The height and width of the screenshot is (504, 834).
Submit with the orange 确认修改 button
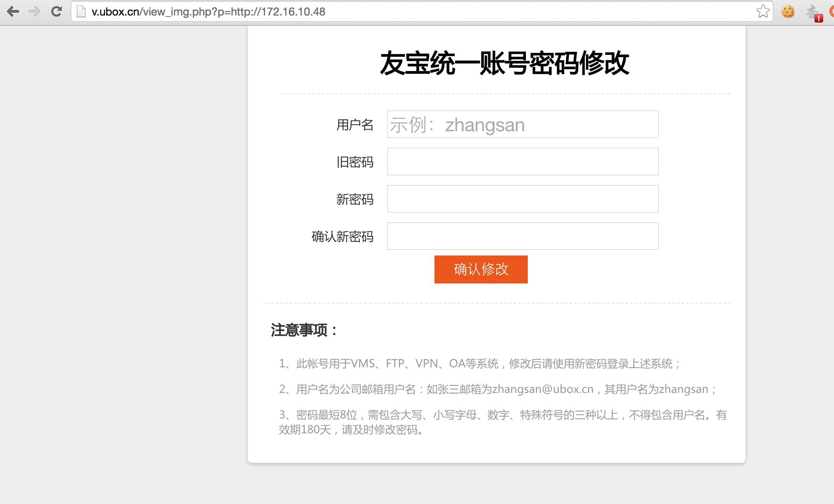coord(481,269)
